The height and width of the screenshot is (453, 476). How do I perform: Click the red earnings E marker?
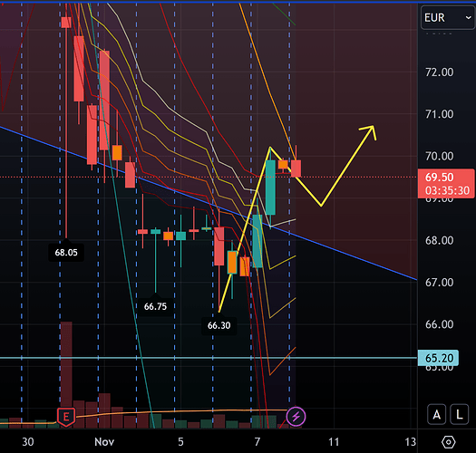pyautogui.click(x=66, y=417)
